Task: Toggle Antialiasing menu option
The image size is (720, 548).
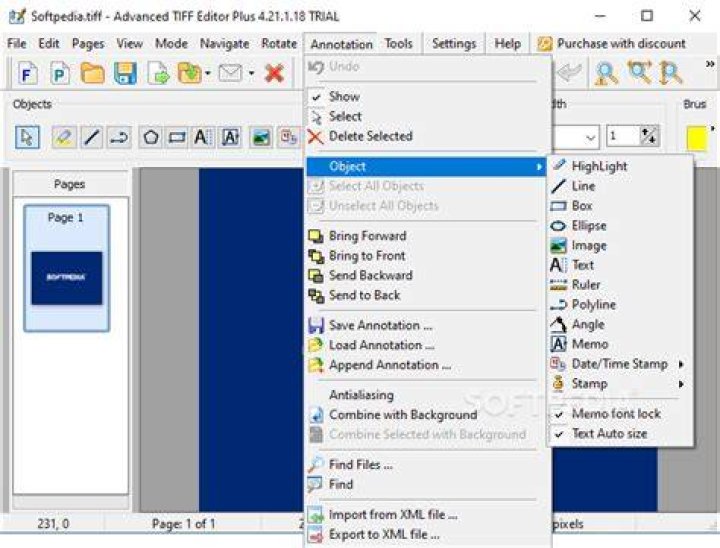Action: coord(428,395)
